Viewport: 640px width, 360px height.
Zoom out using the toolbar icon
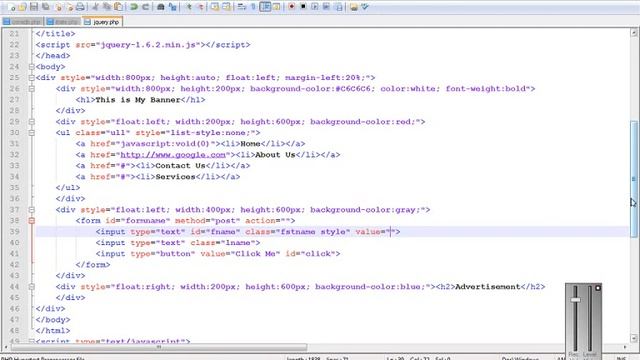coord(201,7)
